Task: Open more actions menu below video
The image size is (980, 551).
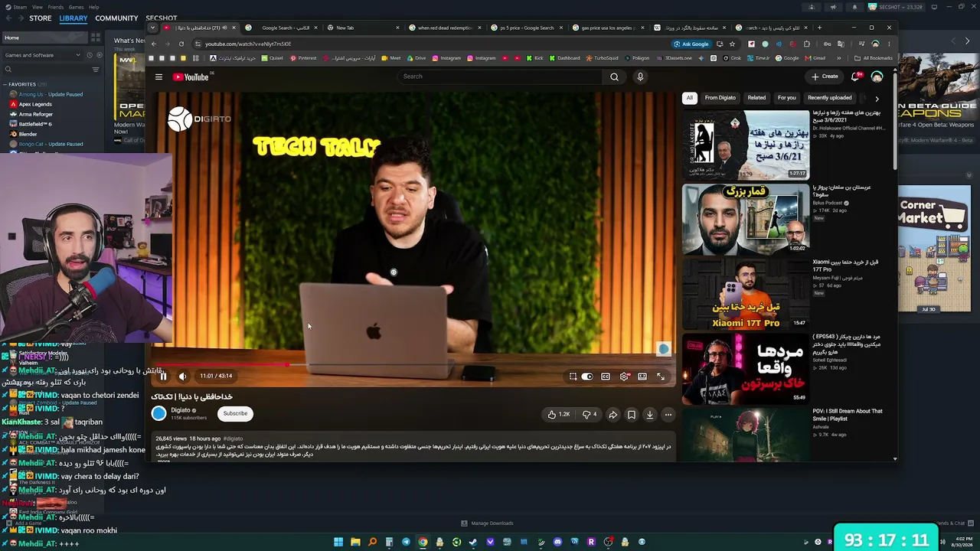Action: click(x=668, y=414)
